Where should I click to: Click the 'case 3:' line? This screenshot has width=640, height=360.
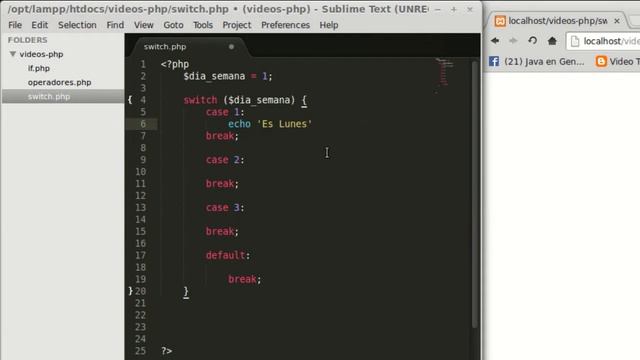click(225, 207)
